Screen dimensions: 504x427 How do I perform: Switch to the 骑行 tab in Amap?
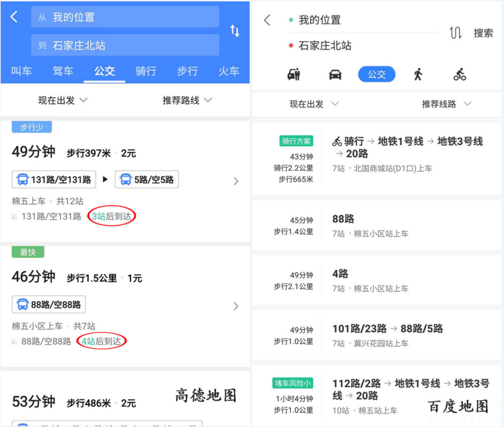(146, 71)
